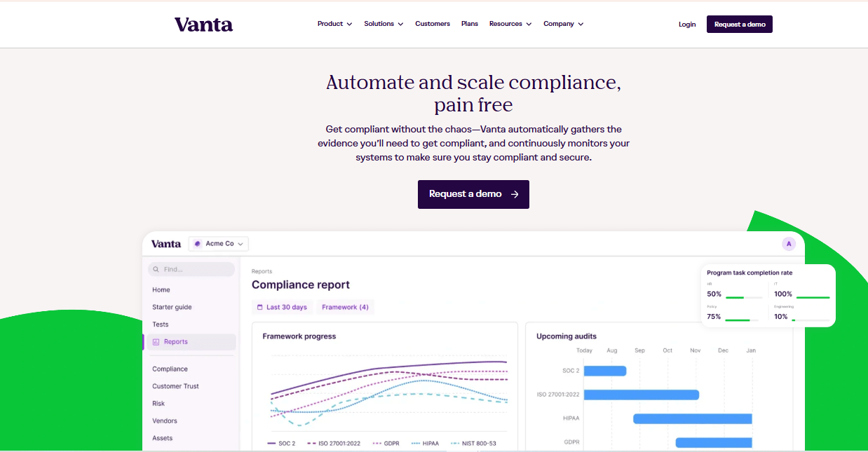This screenshot has width=868, height=452.
Task: Click the arrow icon on Request a demo
Action: point(515,194)
